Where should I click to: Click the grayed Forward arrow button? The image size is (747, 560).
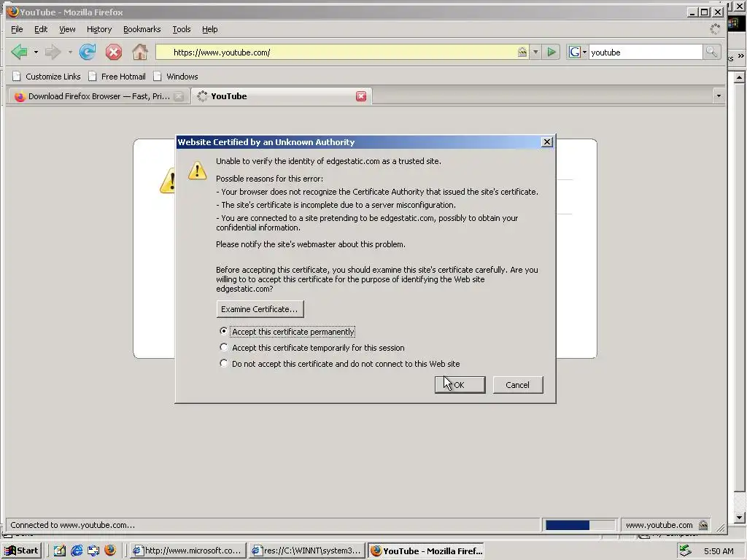click(x=53, y=52)
